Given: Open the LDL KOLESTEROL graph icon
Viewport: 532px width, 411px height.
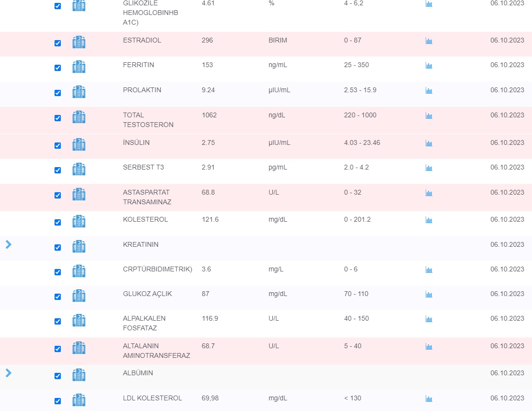Looking at the screenshot, I should point(429,399).
